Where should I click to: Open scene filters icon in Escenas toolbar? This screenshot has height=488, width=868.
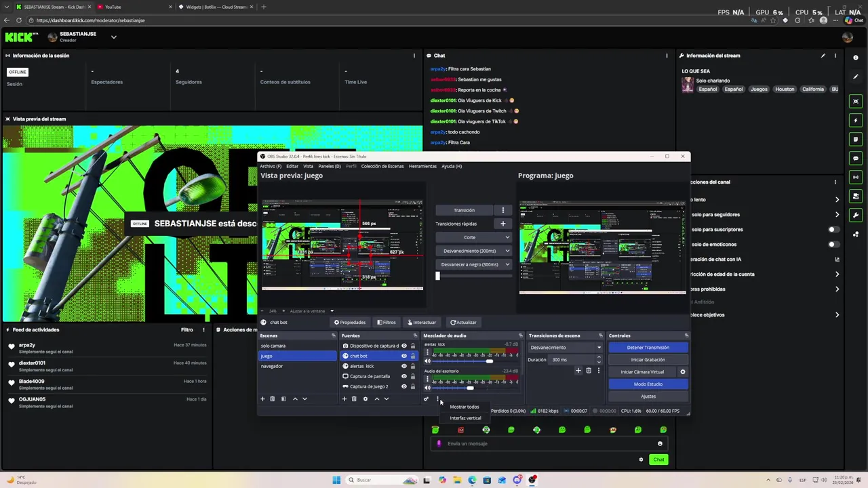tap(283, 399)
